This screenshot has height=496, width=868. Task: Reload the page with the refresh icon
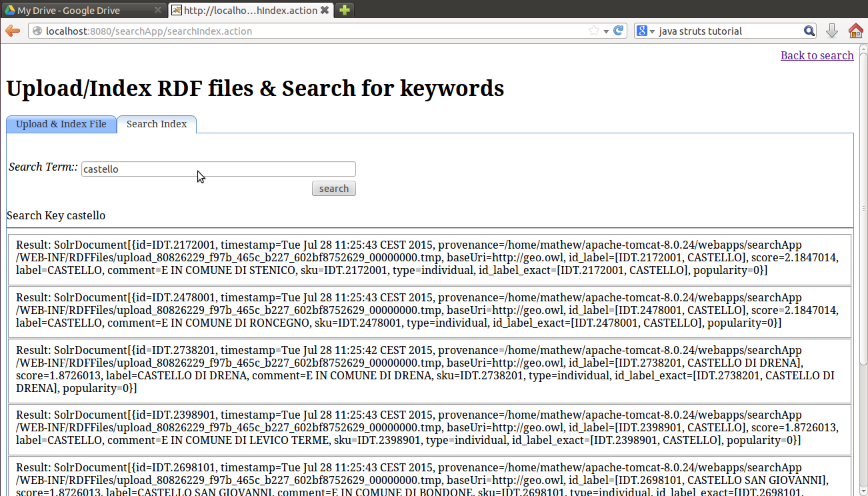click(x=619, y=31)
